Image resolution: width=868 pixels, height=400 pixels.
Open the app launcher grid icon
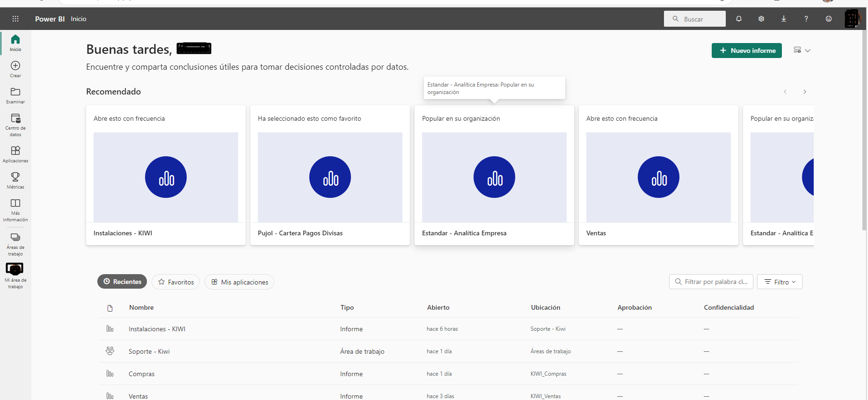tap(15, 19)
